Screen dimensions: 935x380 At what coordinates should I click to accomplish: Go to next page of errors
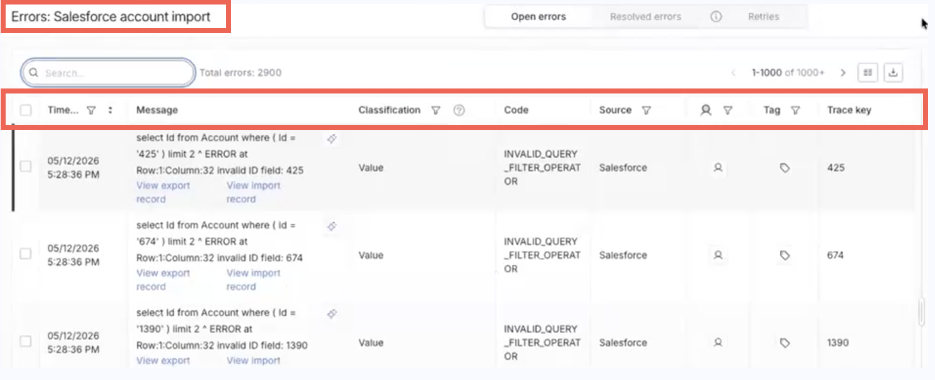click(x=843, y=73)
